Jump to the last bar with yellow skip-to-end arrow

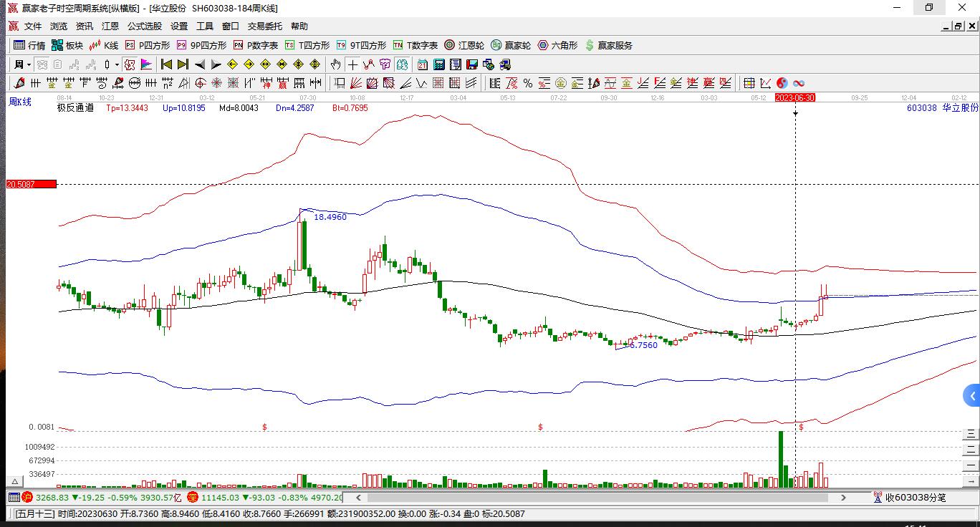coord(183,64)
